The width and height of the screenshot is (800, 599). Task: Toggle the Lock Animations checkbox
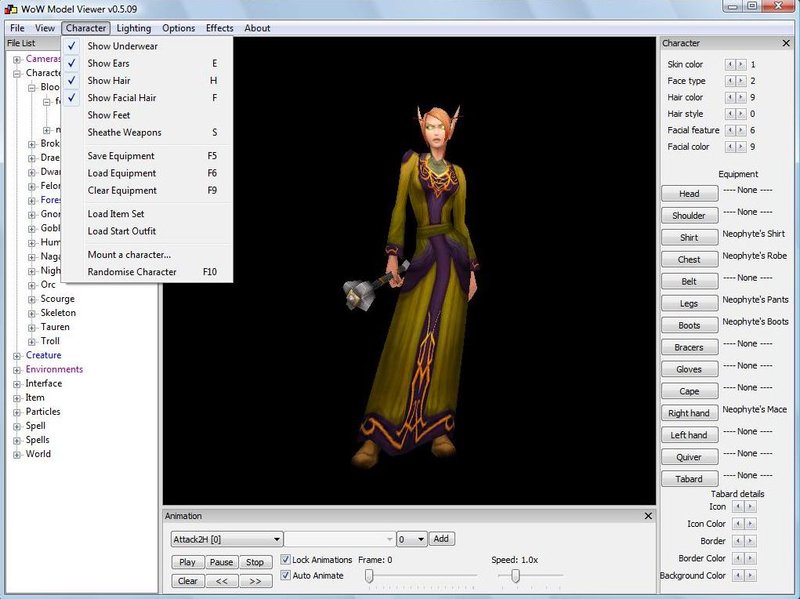pyautogui.click(x=286, y=560)
